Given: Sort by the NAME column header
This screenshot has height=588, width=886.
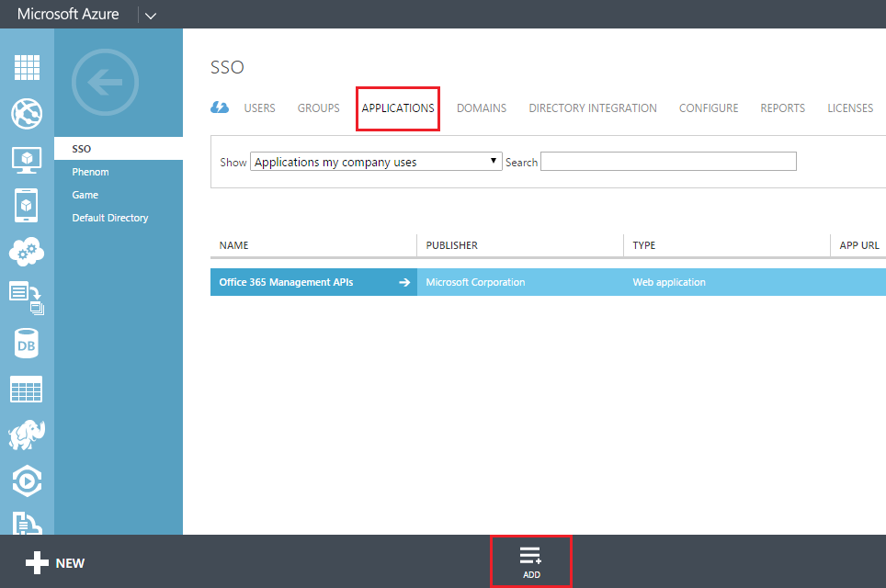Looking at the screenshot, I should coord(234,245).
